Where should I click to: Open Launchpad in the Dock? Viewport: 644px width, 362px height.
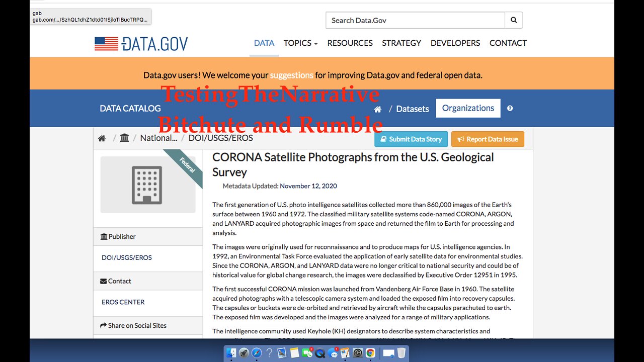coord(244,353)
